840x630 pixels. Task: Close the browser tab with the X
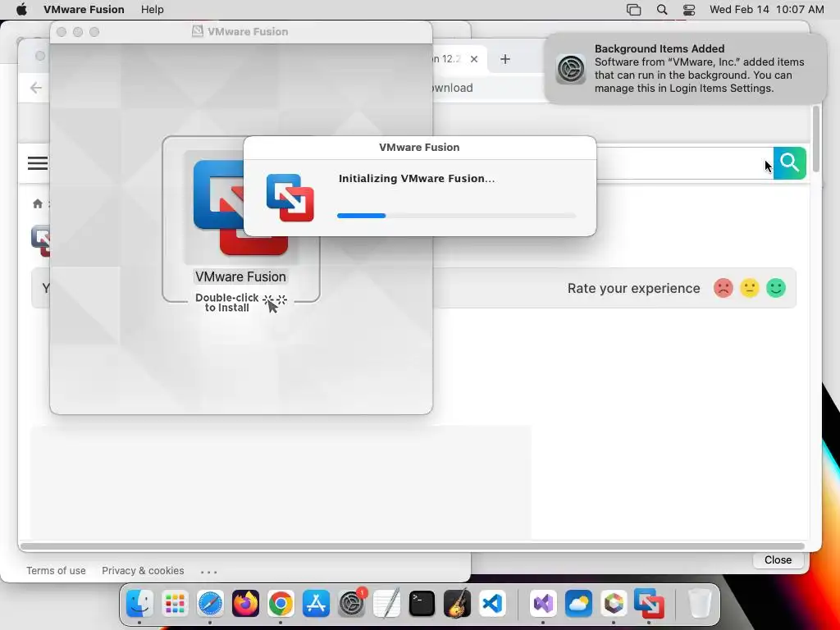[x=474, y=59]
